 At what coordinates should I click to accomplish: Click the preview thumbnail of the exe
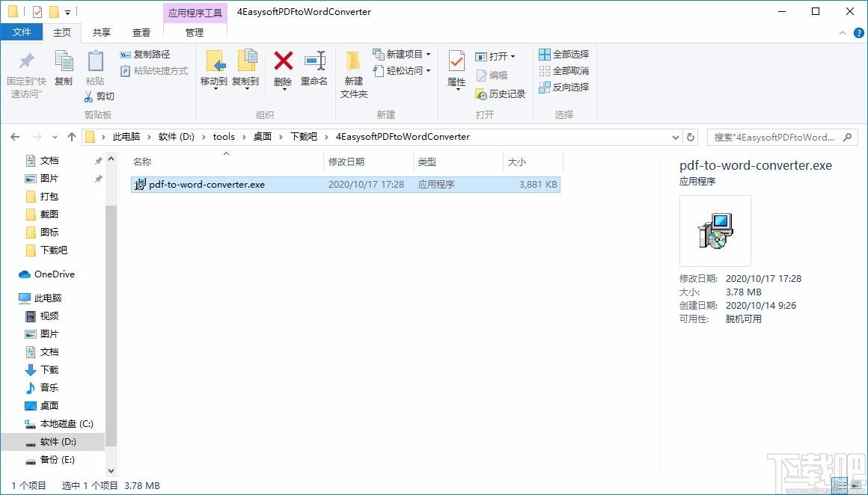[x=715, y=230]
